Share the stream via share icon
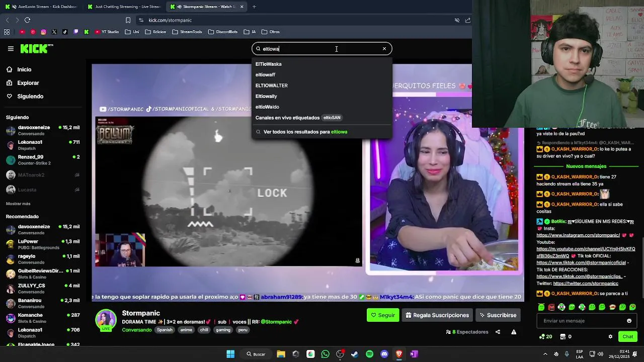 pos(498,332)
